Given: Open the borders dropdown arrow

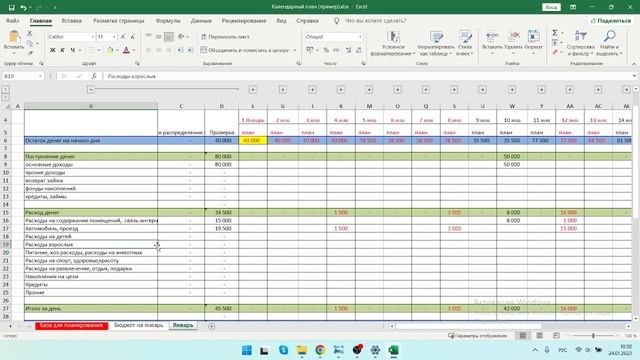Looking at the screenshot, I should tap(99, 50).
